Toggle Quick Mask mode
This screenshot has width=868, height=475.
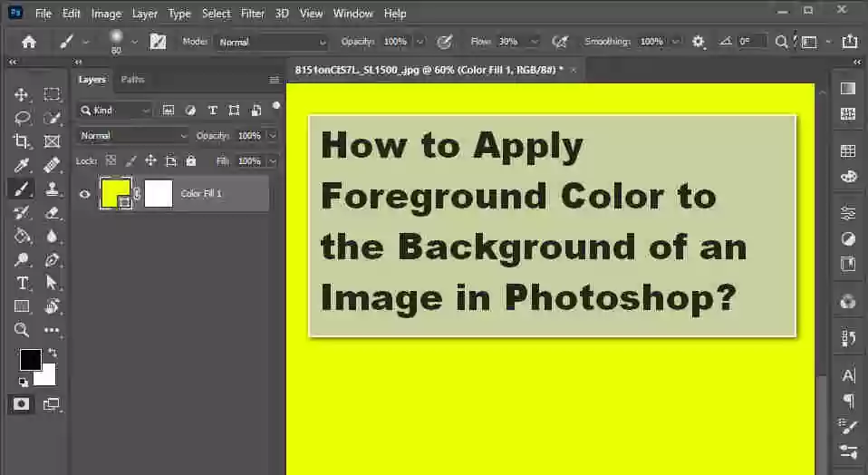(x=22, y=403)
